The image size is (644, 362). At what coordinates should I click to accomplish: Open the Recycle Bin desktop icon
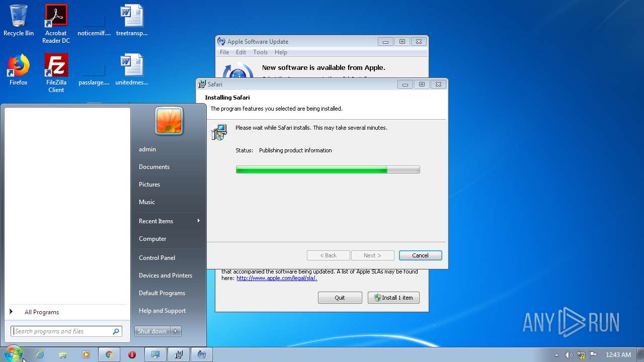(19, 21)
